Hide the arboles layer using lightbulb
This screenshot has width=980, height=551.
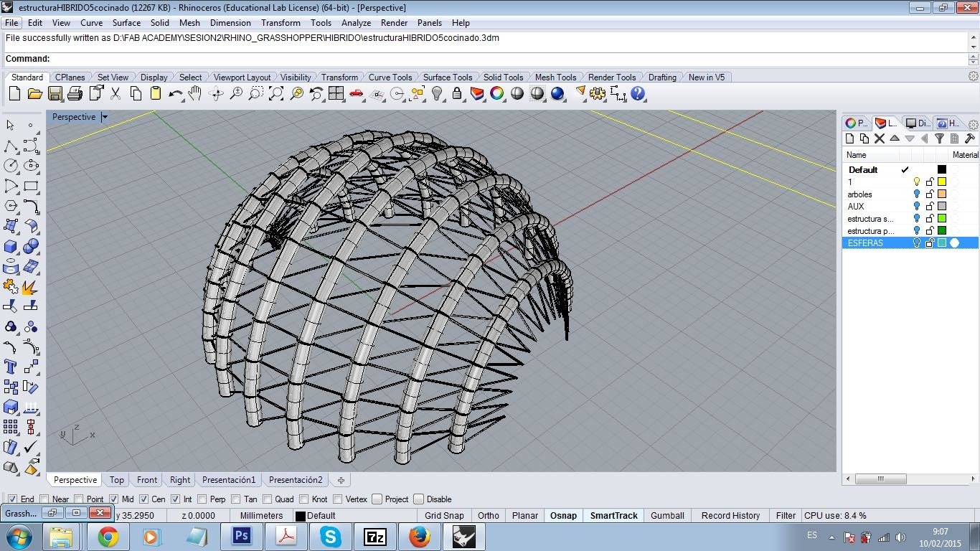(x=916, y=194)
